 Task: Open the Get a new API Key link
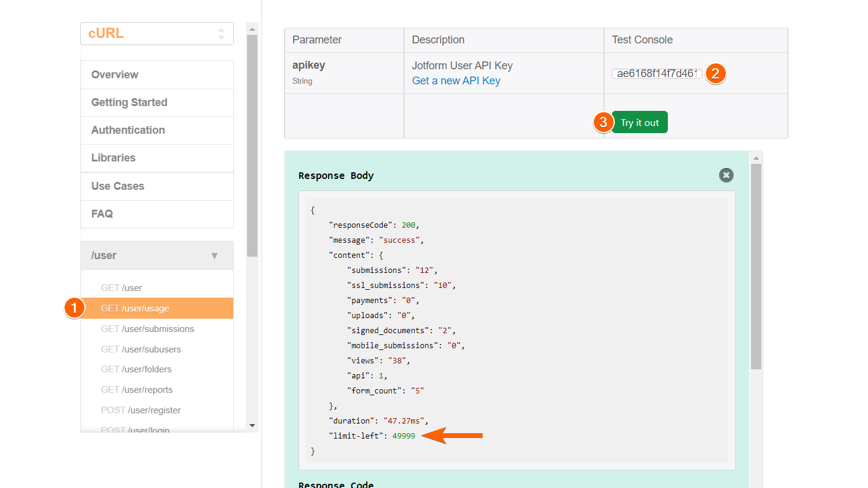(x=456, y=81)
